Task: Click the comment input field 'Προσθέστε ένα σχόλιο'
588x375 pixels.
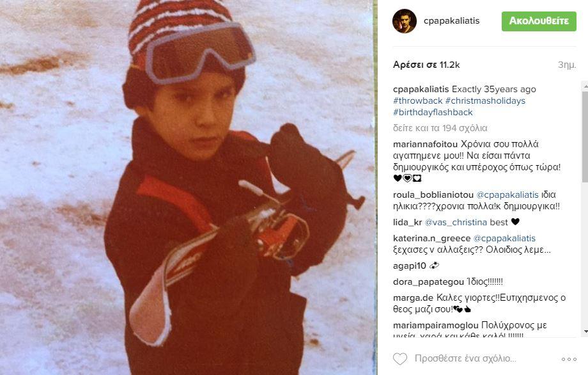Action: tap(465, 359)
